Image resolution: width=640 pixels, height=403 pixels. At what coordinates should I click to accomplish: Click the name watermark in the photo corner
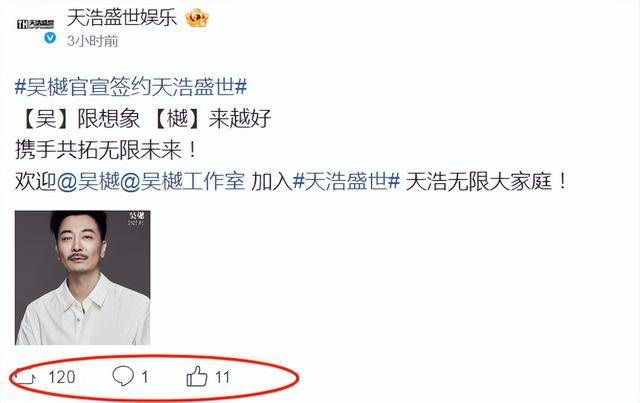[x=136, y=218]
